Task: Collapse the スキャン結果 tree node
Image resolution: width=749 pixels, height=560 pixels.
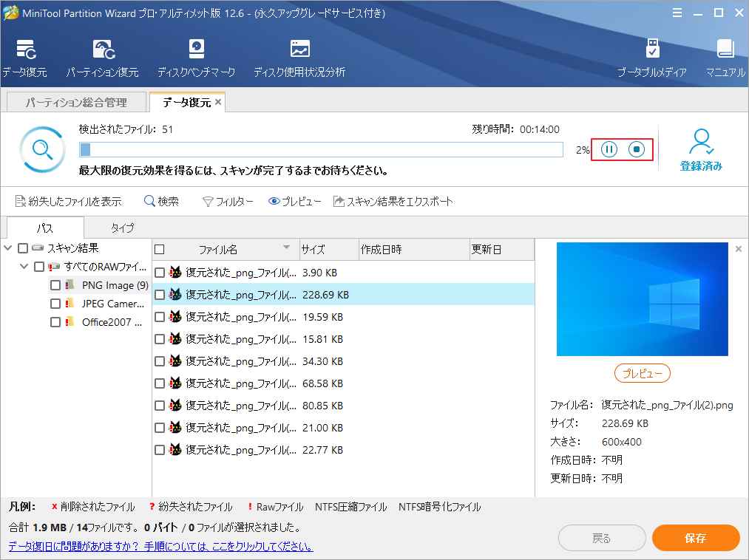Action: pyautogui.click(x=8, y=247)
